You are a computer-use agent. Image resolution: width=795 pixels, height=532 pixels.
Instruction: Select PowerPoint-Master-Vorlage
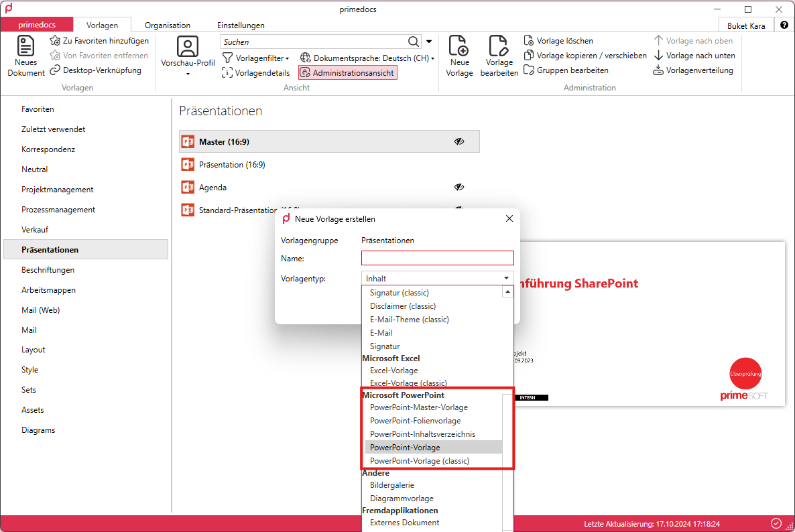(419, 407)
